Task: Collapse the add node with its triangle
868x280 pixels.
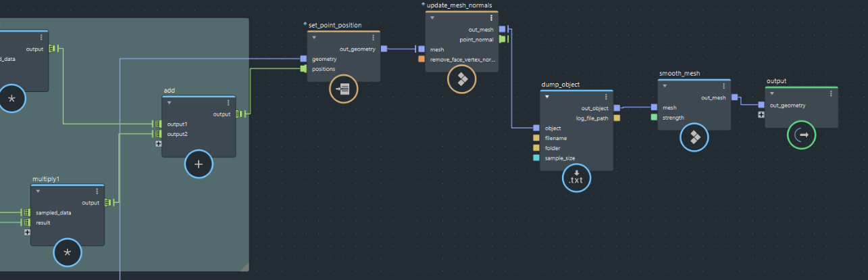Action: pyautogui.click(x=170, y=103)
